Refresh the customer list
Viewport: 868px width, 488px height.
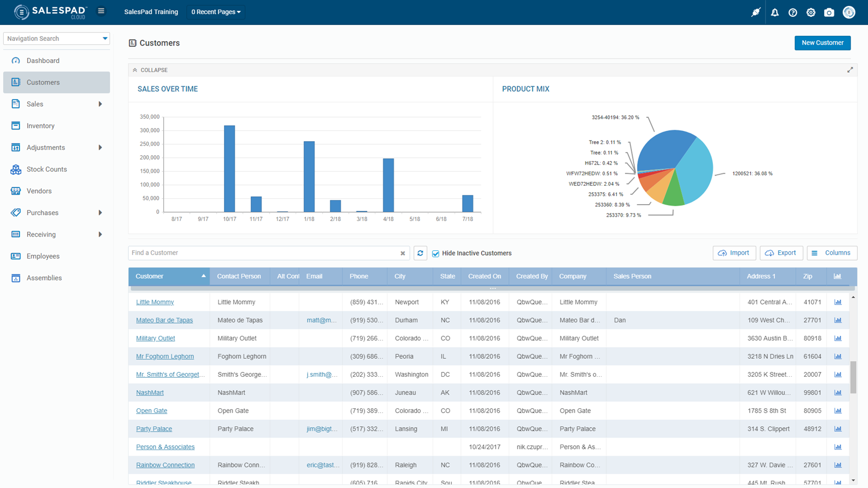(x=420, y=253)
